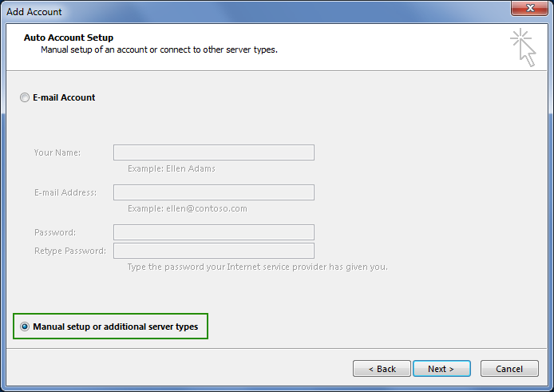Select the E-mail Account radio button
This screenshot has width=554, height=392.
click(x=25, y=97)
